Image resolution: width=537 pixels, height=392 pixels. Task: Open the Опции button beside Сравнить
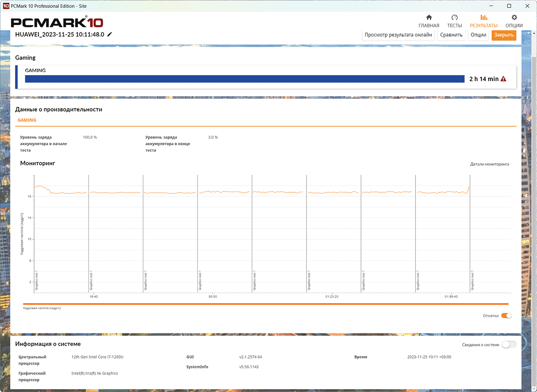point(478,35)
